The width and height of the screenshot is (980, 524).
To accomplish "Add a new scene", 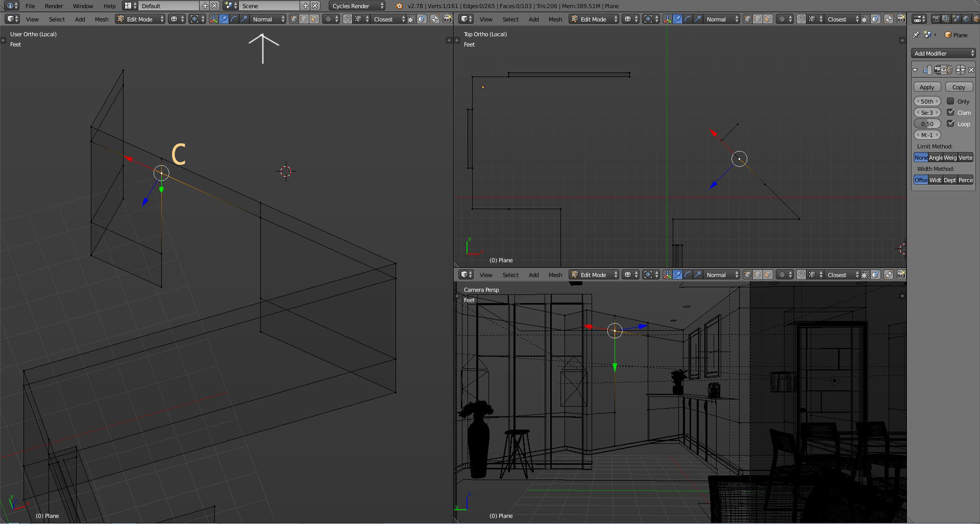I will click(x=306, y=6).
